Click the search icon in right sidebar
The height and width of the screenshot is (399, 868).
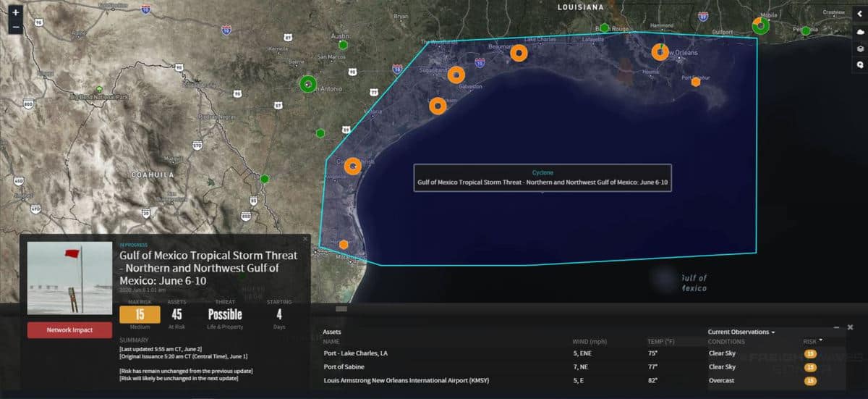[x=860, y=64]
